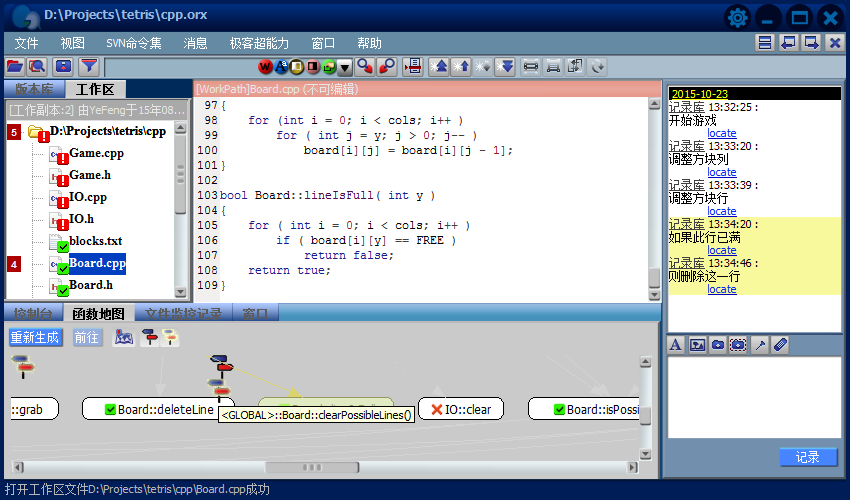
Task: Click the 记录 button
Action: [x=808, y=457]
